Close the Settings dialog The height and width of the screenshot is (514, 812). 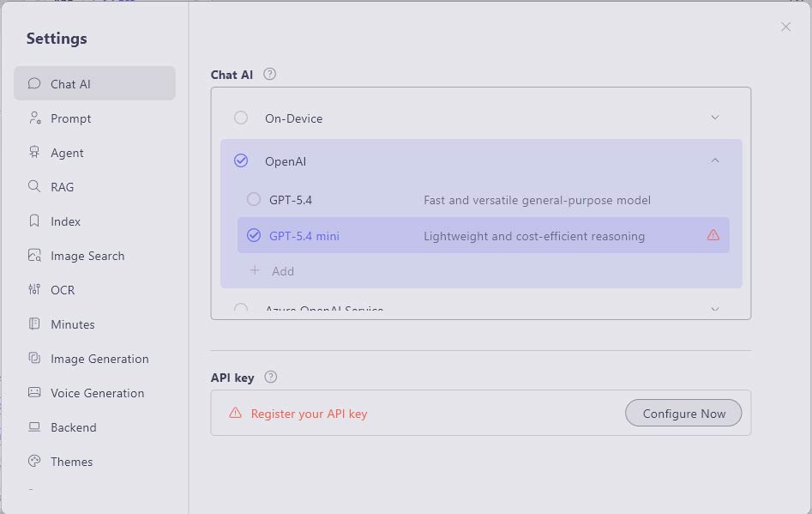tap(785, 27)
